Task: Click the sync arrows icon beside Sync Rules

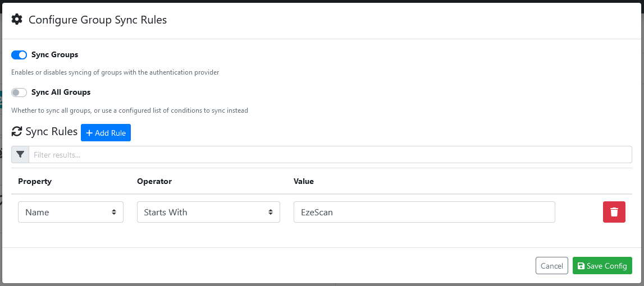Action: point(17,132)
